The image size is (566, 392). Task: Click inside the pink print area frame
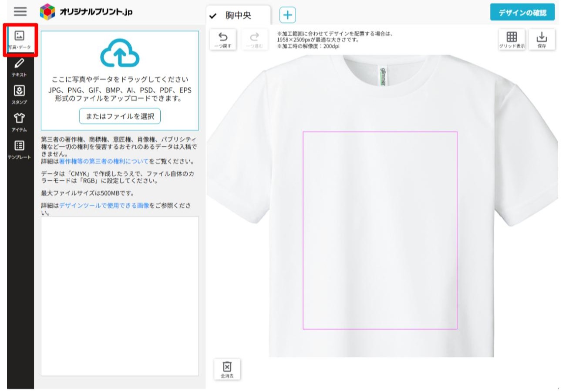click(380, 230)
